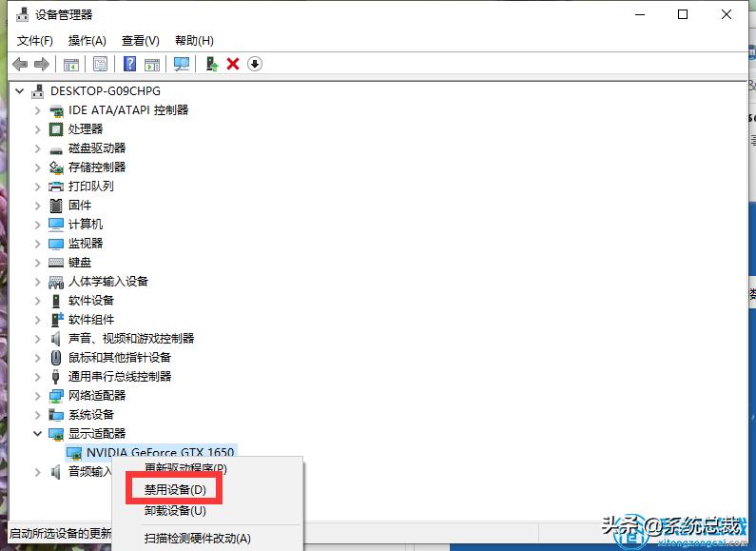
Task: Expand the 系统设备 node
Action: pos(38,415)
